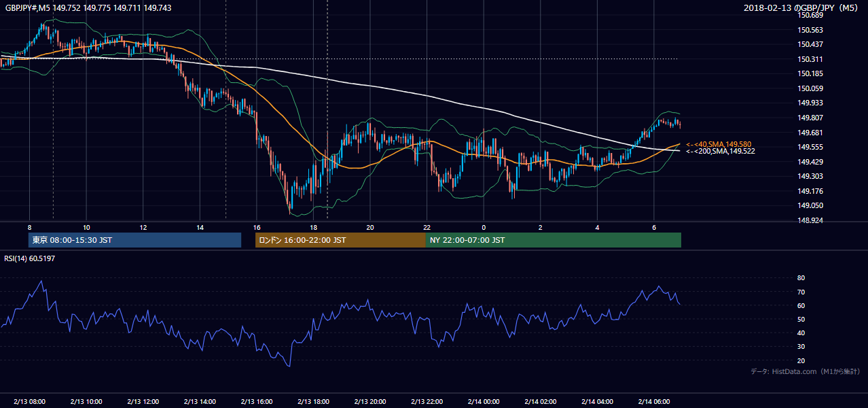The width and height of the screenshot is (868, 408).
Task: Click RSI scale label 60
Action: pyautogui.click(x=801, y=305)
